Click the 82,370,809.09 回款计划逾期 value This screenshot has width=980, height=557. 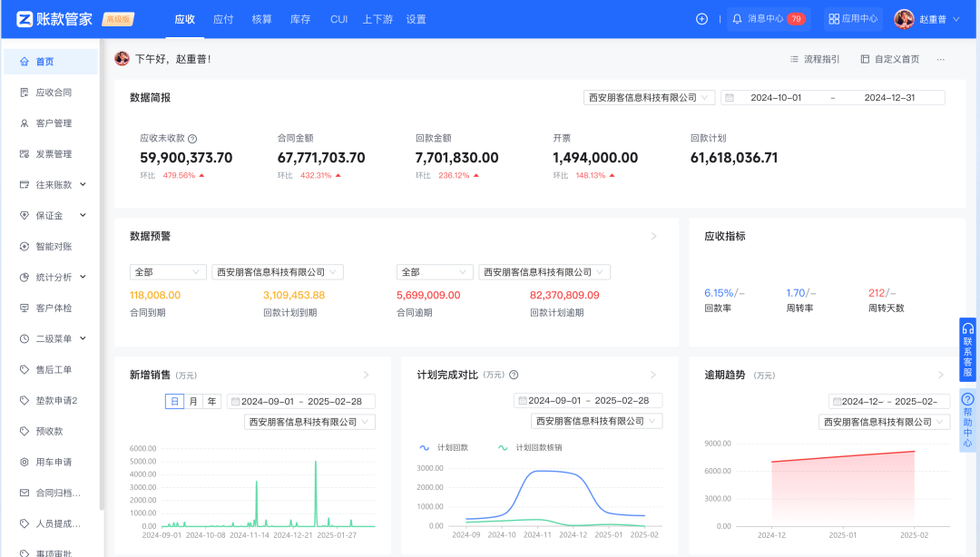coord(564,295)
